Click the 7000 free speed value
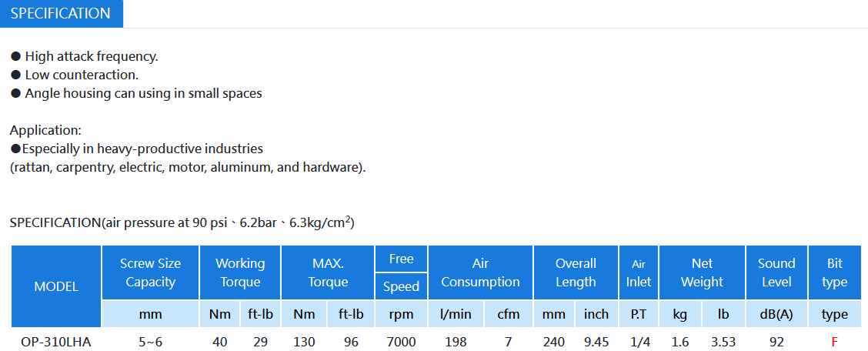This screenshot has width=868, height=351. point(402,342)
